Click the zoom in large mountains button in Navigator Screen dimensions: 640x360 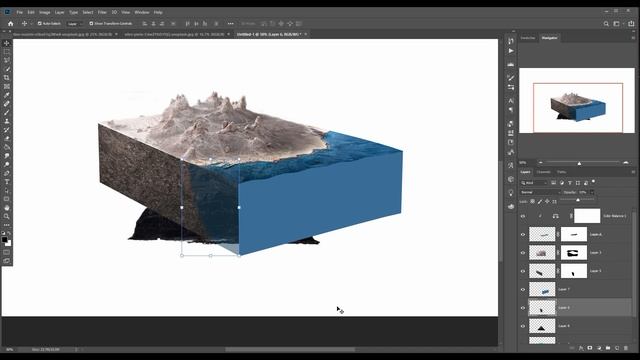[626, 162]
